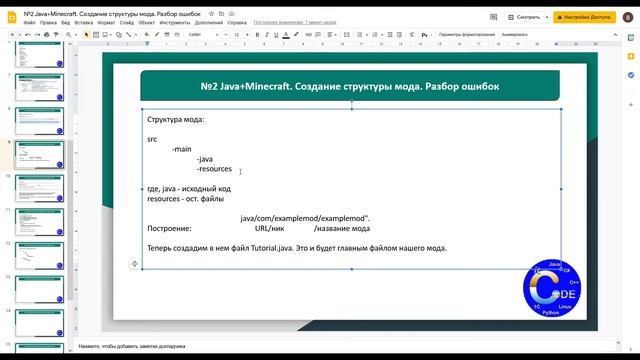Image resolution: width=640 pixels, height=360 pixels.
Task: Toggle bold formatting
Action: [x=258, y=35]
